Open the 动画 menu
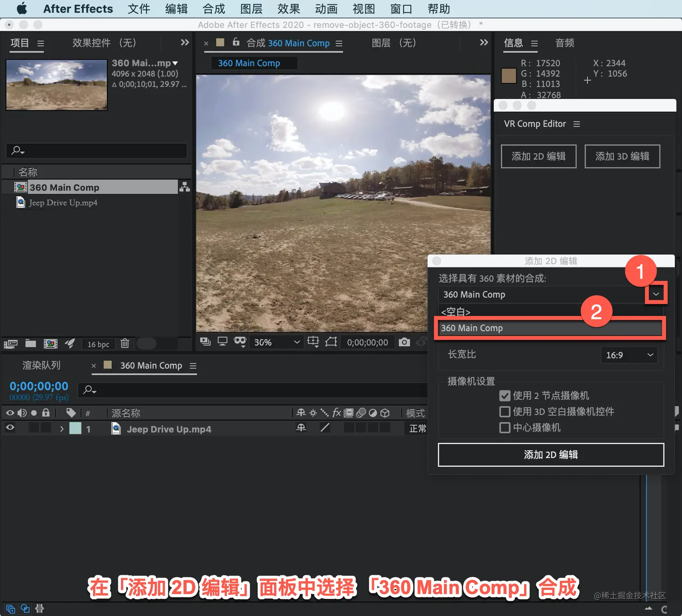Viewport: 682px width, 616px height. pyautogui.click(x=326, y=9)
